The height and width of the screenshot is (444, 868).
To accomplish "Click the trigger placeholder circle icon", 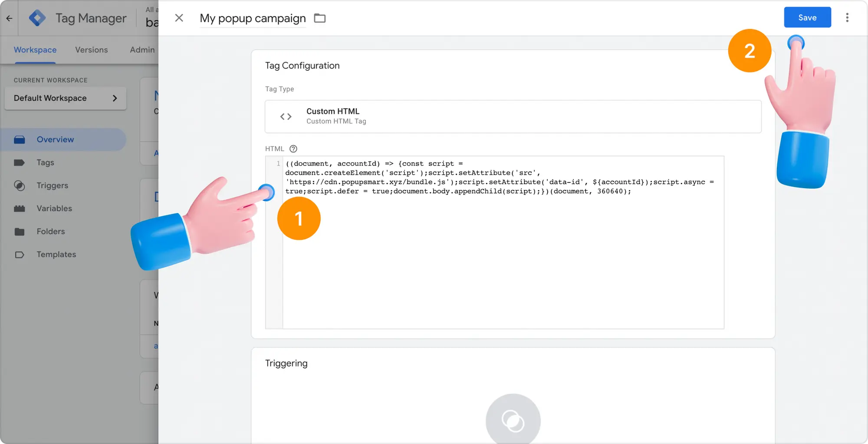I will coord(513,420).
